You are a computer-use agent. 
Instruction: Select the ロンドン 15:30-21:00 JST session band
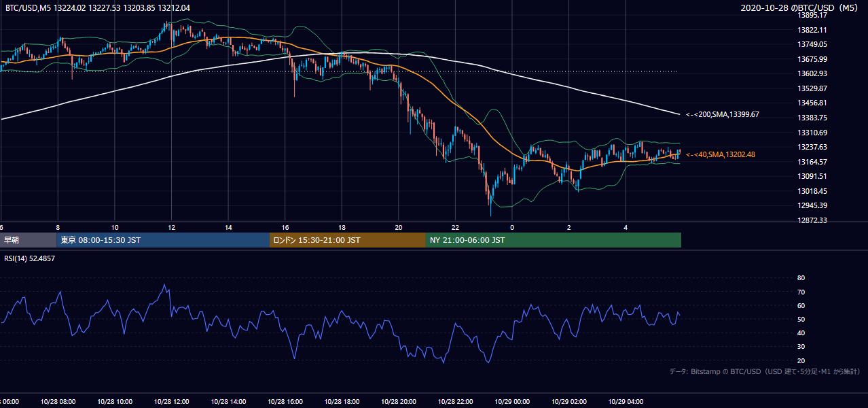[x=348, y=240]
